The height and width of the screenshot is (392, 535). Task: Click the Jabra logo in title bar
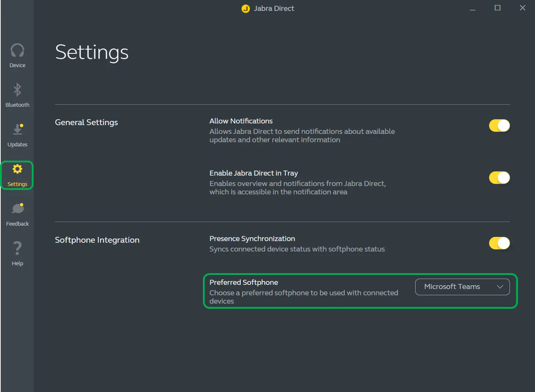click(x=246, y=8)
